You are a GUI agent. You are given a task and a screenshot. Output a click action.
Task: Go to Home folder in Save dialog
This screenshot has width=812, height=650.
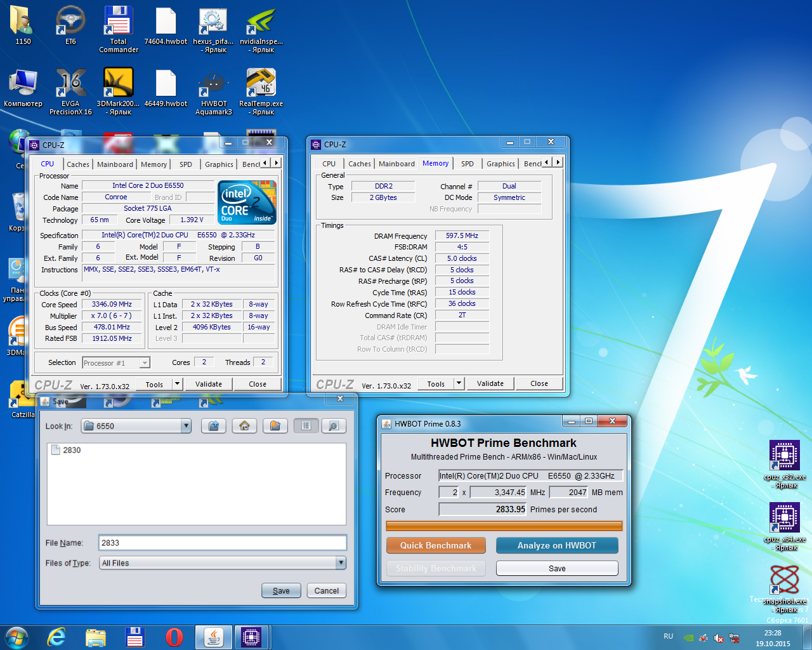click(x=244, y=426)
